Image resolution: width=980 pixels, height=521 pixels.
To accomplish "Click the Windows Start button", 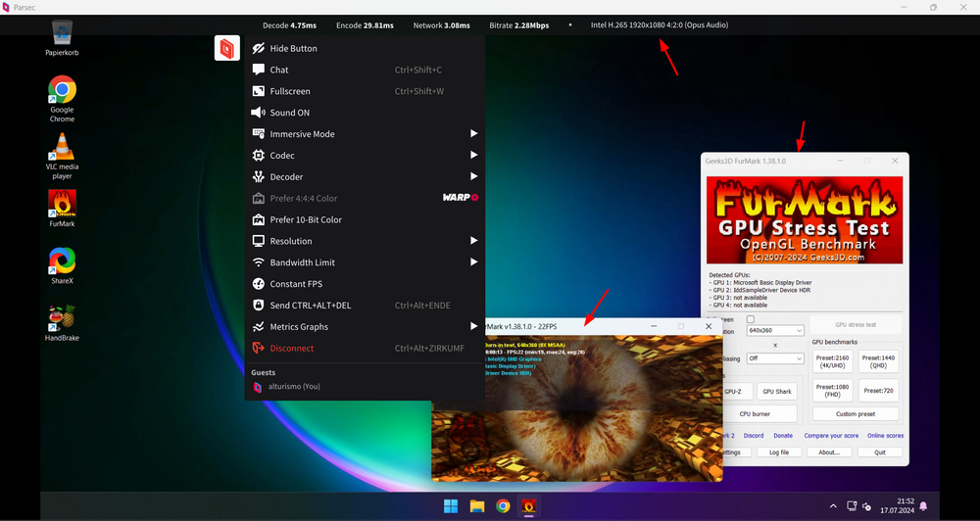I will point(451,506).
